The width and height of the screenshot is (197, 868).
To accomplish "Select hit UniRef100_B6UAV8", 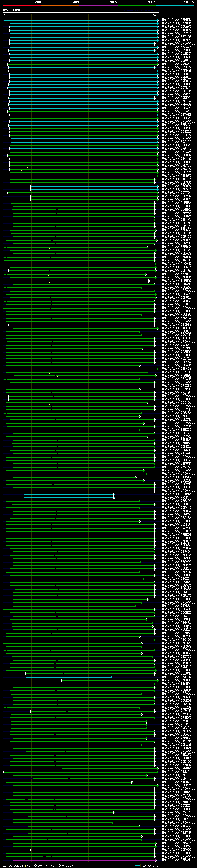I will pyautogui.click(x=177, y=26).
